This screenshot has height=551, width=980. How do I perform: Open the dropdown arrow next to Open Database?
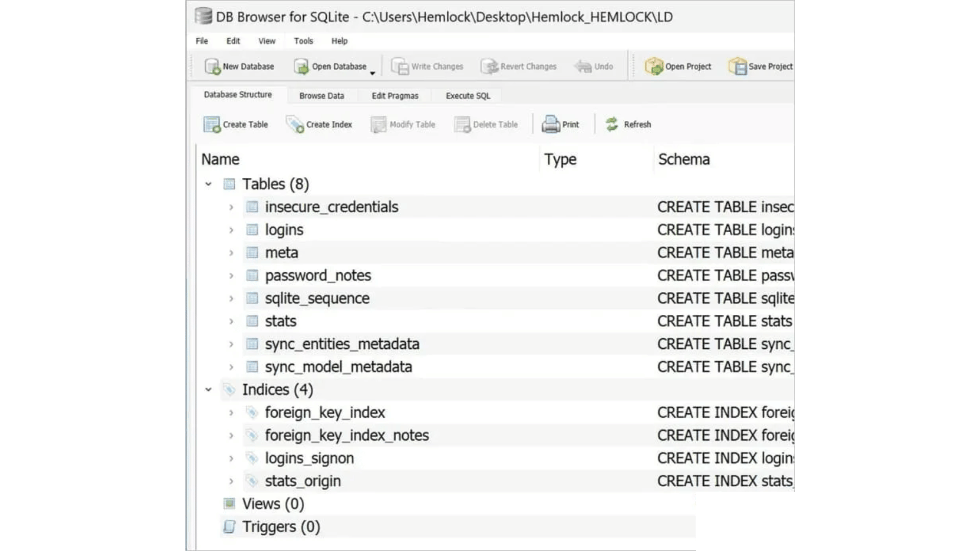point(373,73)
